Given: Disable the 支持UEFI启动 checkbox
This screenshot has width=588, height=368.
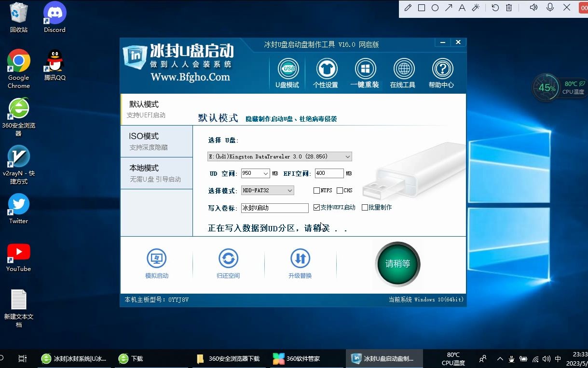Looking at the screenshot, I should click(317, 208).
